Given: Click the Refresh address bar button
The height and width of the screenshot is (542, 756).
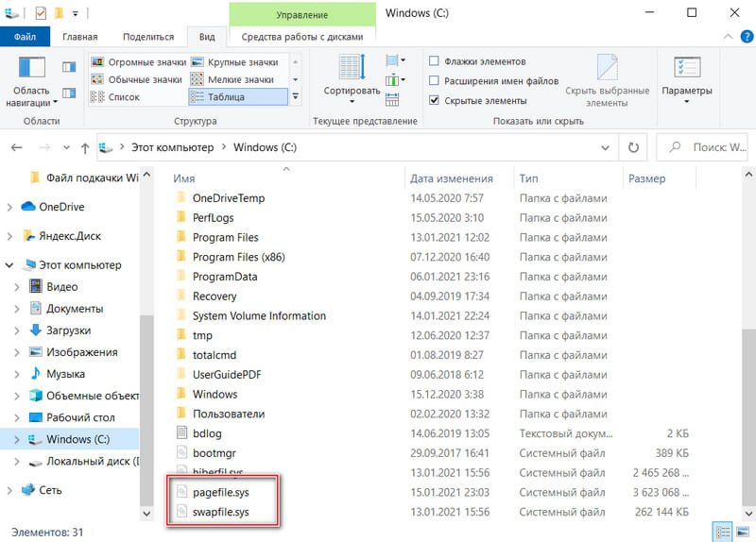Looking at the screenshot, I should pos(633,147).
